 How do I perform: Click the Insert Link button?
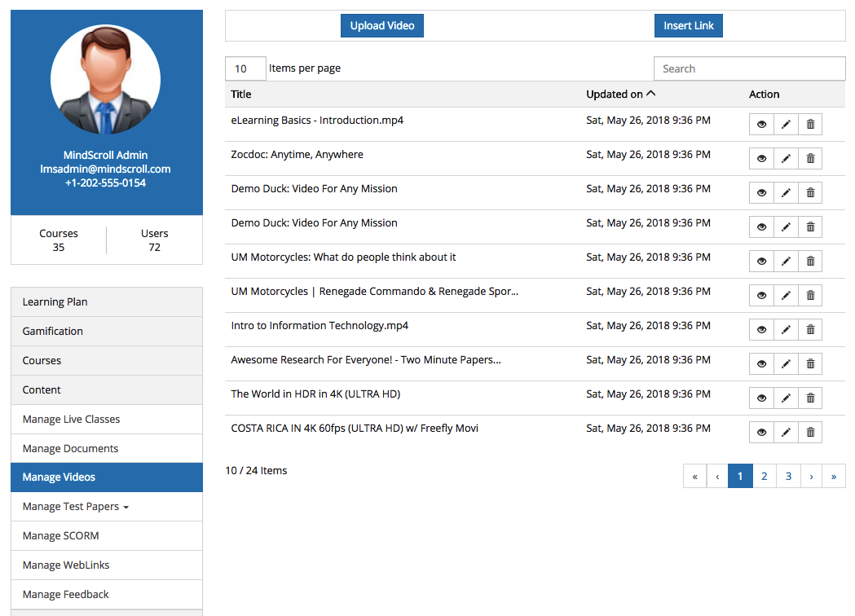[x=689, y=25]
